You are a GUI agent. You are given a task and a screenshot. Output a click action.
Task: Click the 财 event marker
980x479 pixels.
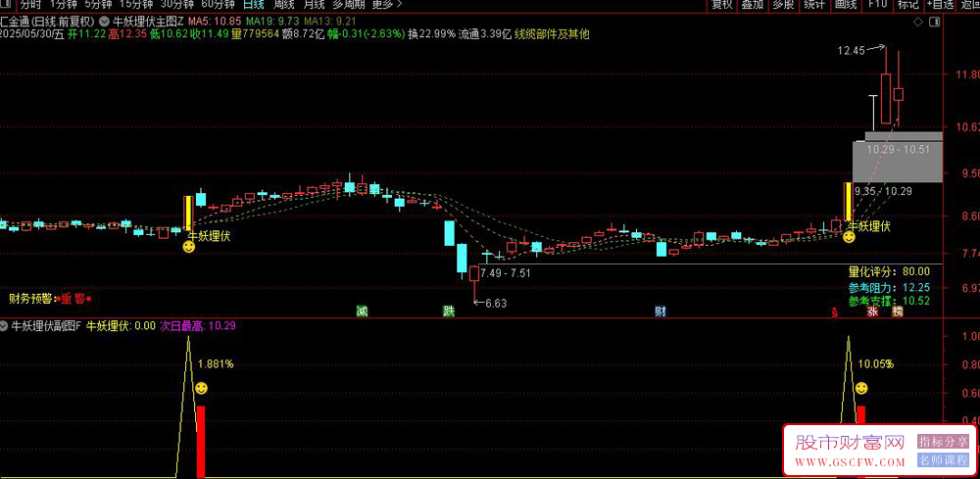click(x=660, y=311)
